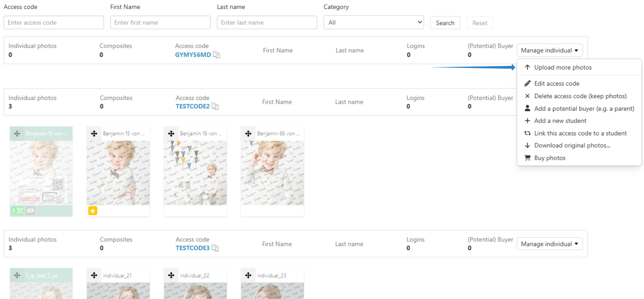Click the green QR code badge on Benjamin card
This screenshot has width=644, height=299.
(18, 211)
